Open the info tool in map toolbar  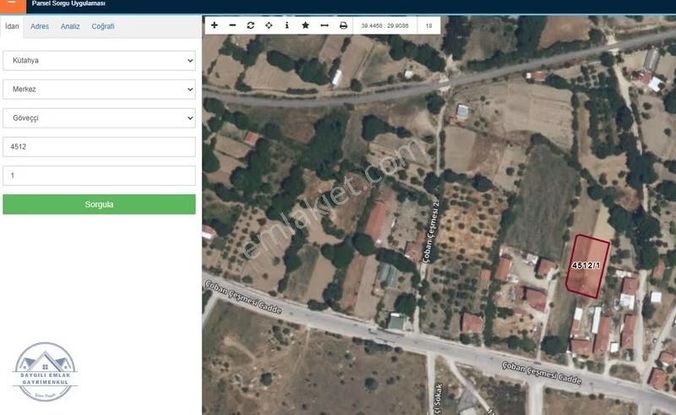287,25
